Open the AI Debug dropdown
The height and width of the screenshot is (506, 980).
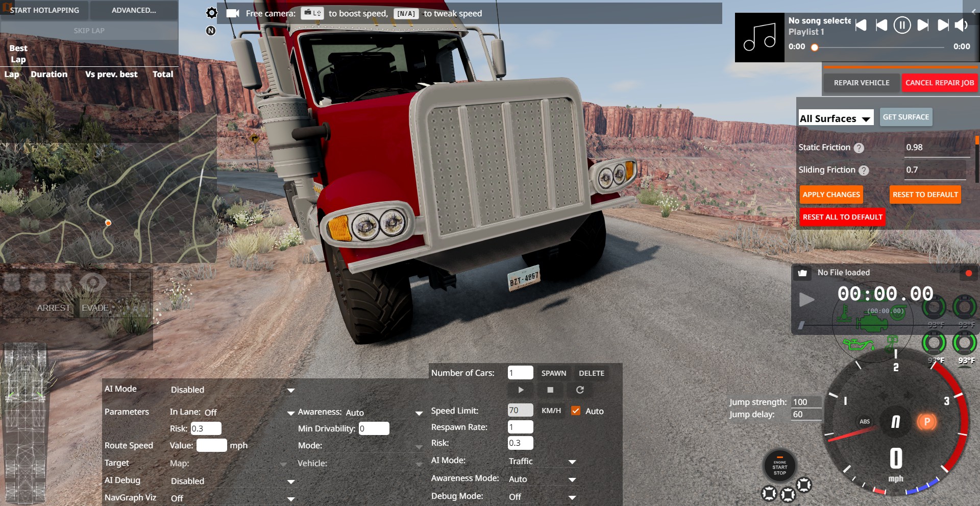(232, 481)
